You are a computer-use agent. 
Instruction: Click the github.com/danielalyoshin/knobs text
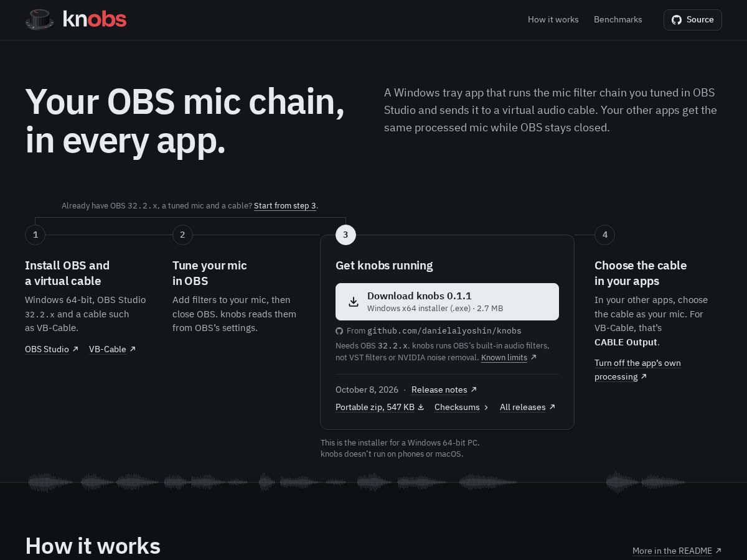[x=444, y=331]
